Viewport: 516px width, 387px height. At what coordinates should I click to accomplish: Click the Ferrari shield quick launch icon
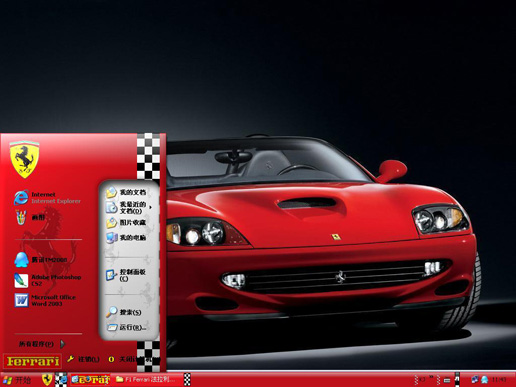coord(47,379)
